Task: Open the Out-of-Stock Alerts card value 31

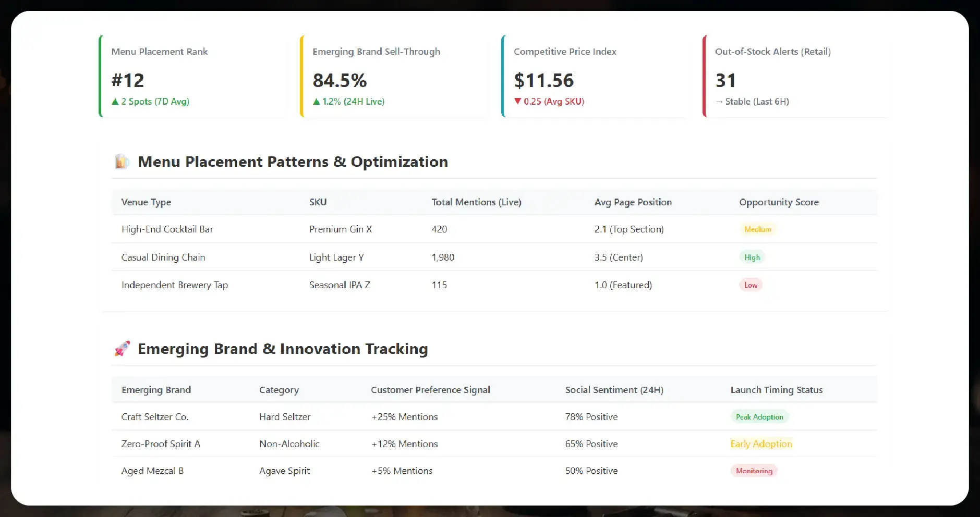Action: click(725, 80)
